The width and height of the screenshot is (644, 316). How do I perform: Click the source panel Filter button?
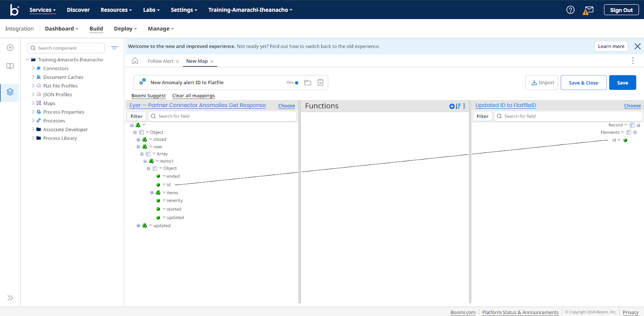coord(136,116)
